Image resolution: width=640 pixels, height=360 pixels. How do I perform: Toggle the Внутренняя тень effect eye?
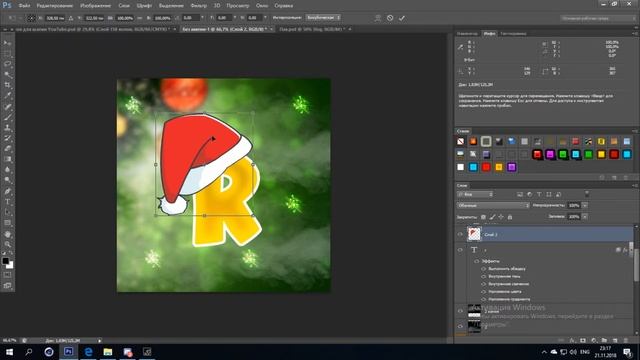pyautogui.click(x=484, y=276)
